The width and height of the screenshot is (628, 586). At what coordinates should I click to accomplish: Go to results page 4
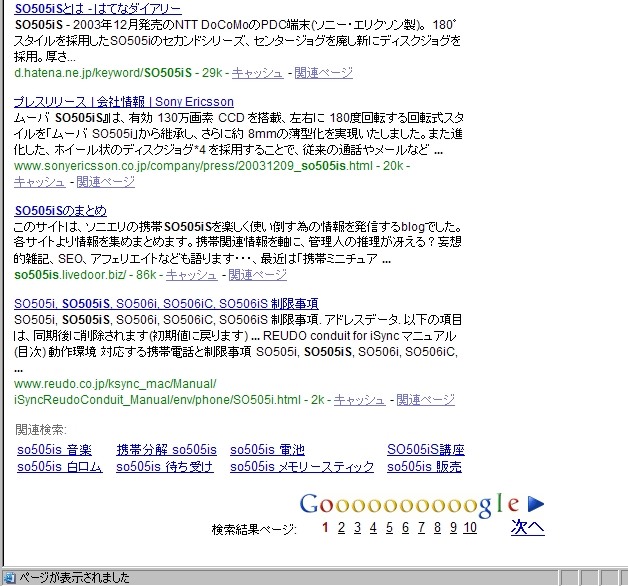(x=373, y=528)
